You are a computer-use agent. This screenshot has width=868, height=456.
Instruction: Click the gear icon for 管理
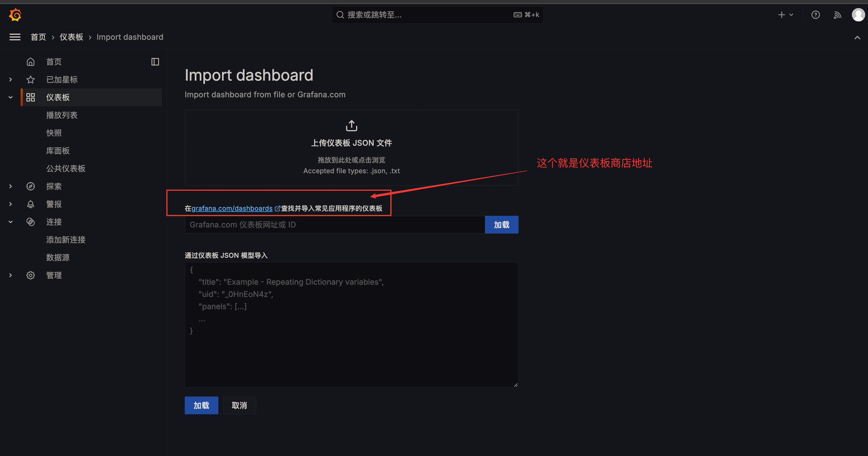tap(31, 275)
